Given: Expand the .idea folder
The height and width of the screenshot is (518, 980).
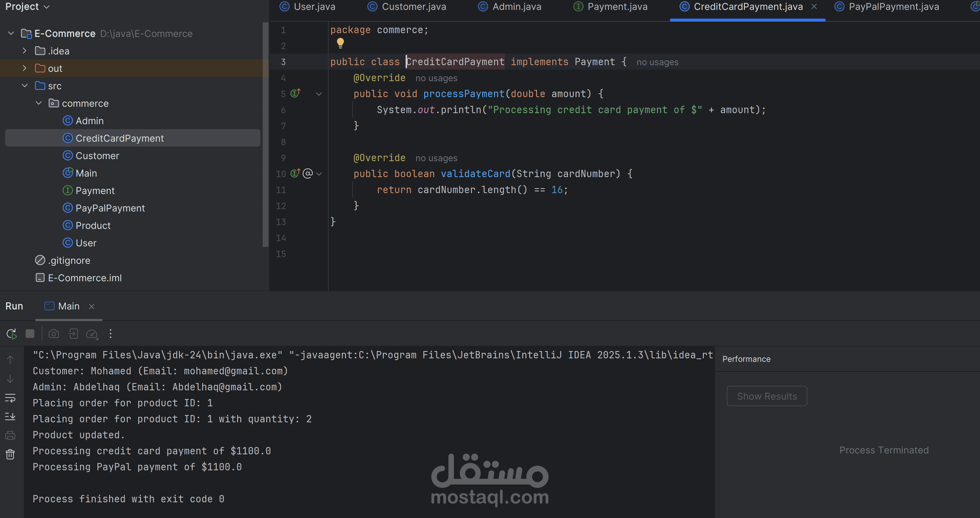Looking at the screenshot, I should click(25, 51).
